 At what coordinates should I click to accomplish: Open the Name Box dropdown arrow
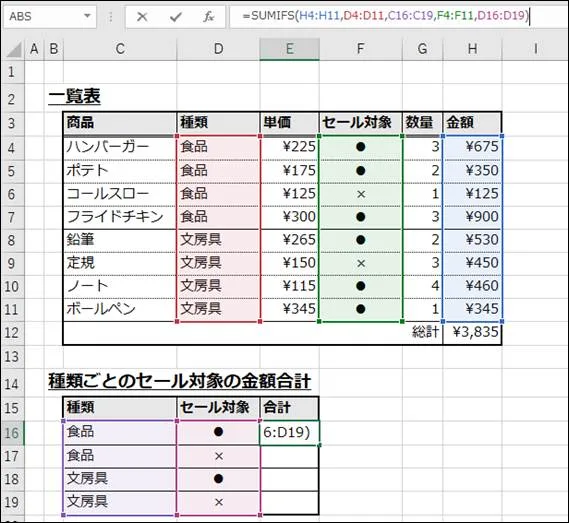pyautogui.click(x=87, y=16)
